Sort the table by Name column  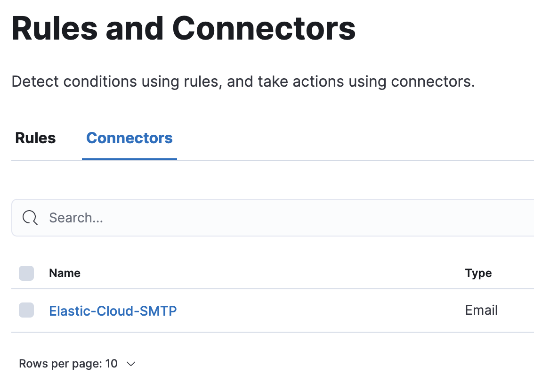[65, 273]
